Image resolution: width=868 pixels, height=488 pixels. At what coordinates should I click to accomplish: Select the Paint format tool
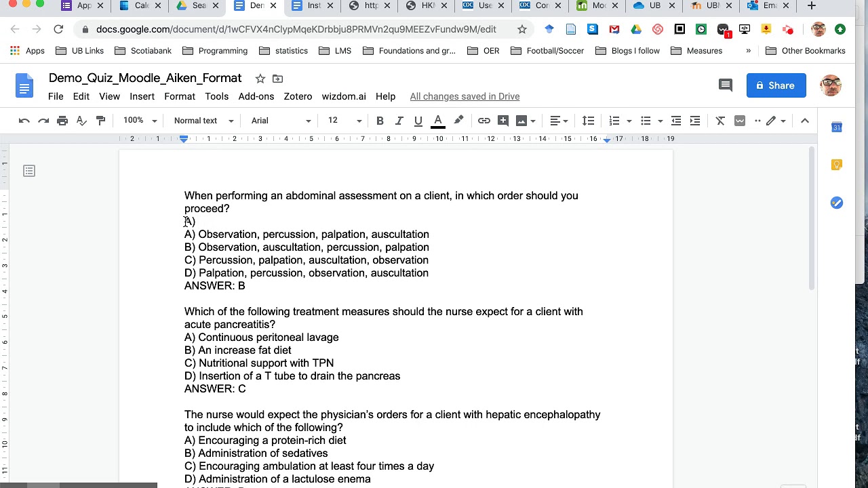point(100,121)
